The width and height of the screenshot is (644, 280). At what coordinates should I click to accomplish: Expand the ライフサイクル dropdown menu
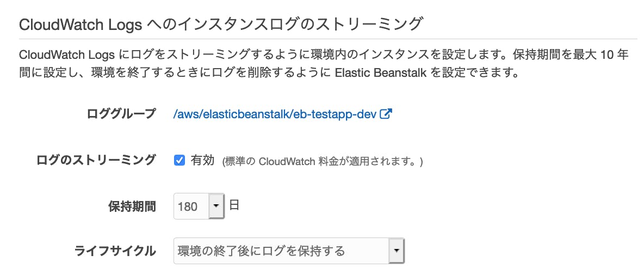(x=288, y=251)
